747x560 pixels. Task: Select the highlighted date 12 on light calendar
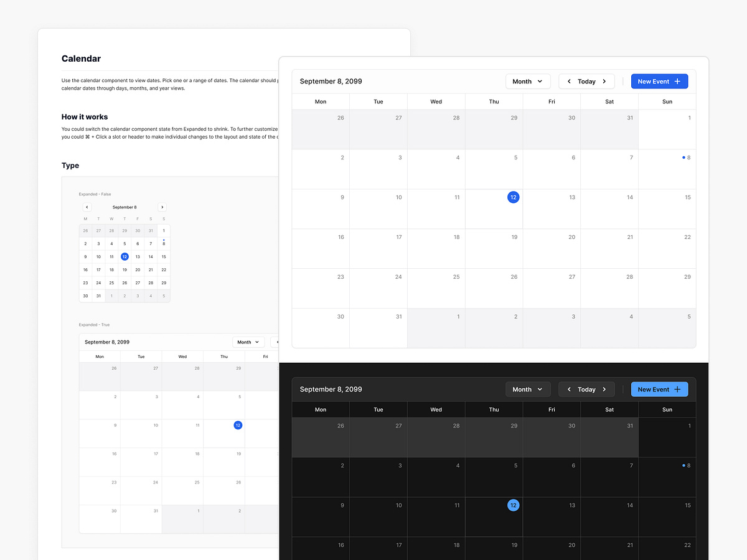pos(513,197)
